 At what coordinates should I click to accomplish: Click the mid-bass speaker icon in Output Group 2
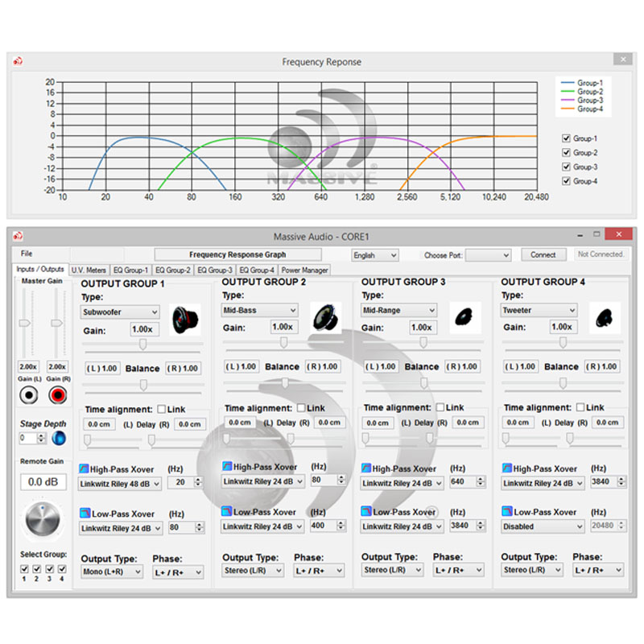(325, 317)
